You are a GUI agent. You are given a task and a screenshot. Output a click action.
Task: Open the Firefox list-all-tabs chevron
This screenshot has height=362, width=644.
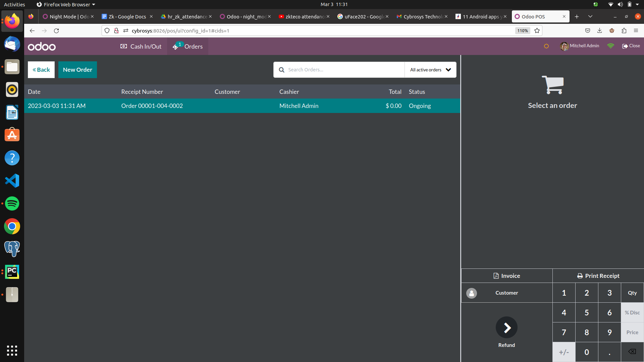point(590,16)
